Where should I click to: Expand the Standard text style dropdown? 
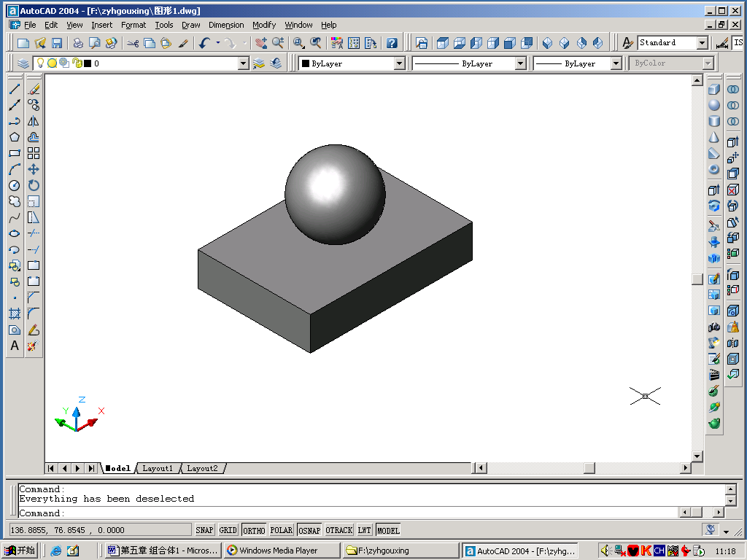tap(703, 43)
